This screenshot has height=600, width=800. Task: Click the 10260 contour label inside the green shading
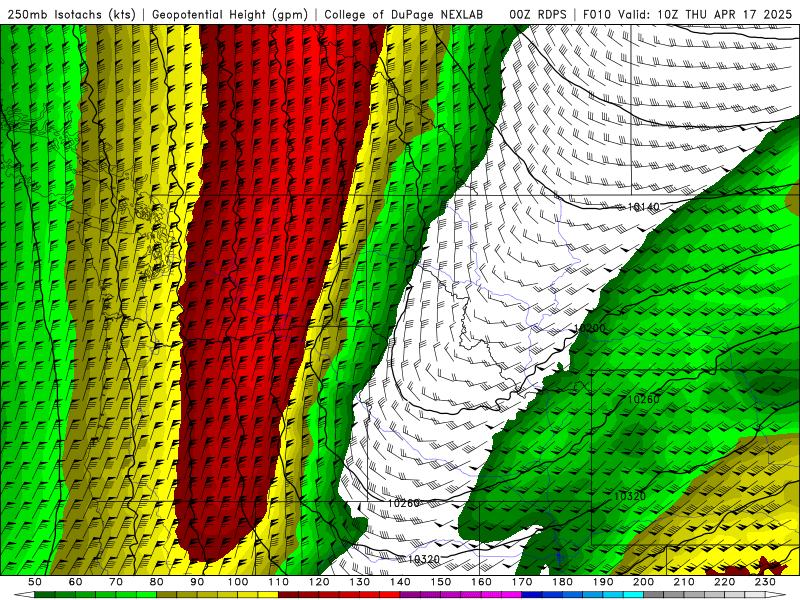643,399
